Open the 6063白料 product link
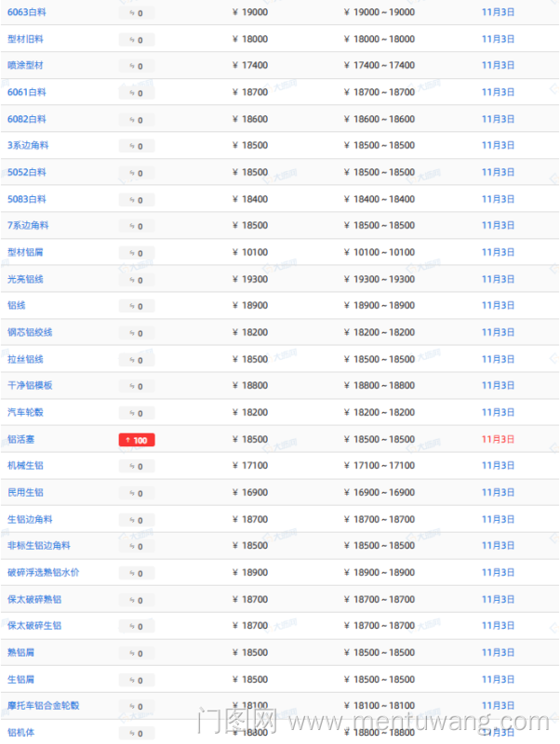This screenshot has width=560, height=744. pyautogui.click(x=27, y=12)
